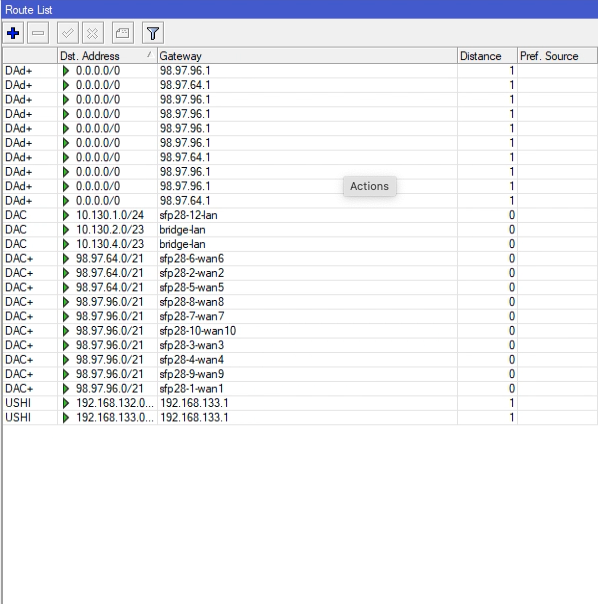The image size is (598, 604).
Task: Click the Comment toolbar icon
Action: (123, 33)
